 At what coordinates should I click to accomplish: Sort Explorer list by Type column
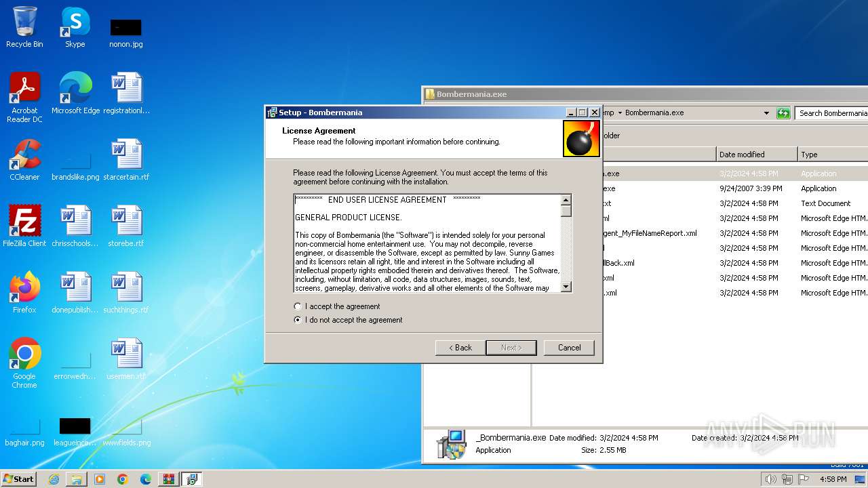833,155
